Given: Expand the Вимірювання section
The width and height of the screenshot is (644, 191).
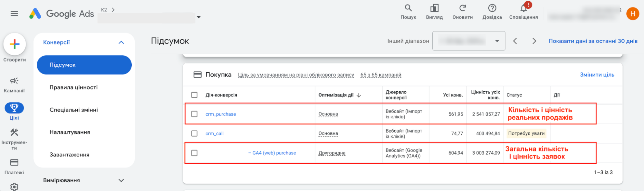Looking at the screenshot, I should [121, 180].
